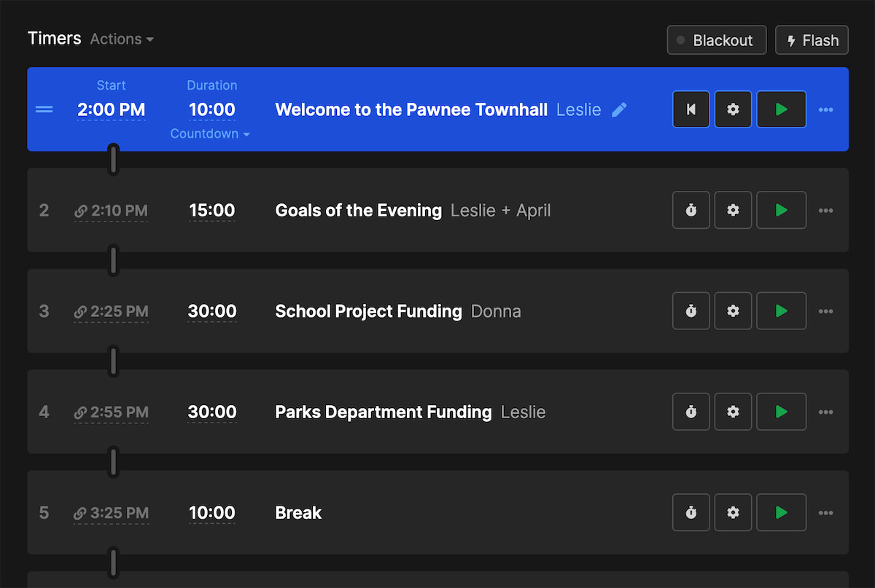Toggle Blackout mode
The width and height of the screenshot is (875, 588).
pos(716,40)
